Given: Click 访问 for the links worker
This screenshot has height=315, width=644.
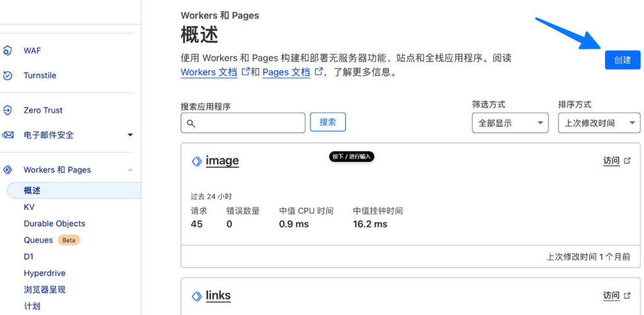Looking at the screenshot, I should 611,296.
